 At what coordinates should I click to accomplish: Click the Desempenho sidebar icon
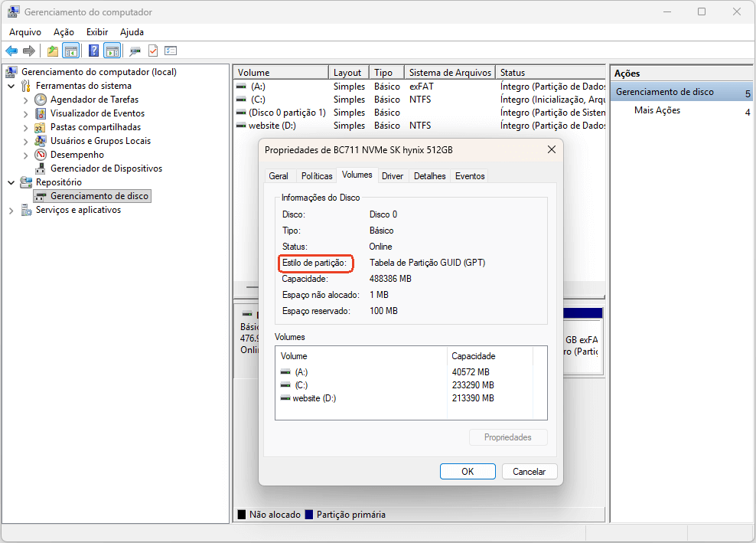[x=40, y=154]
